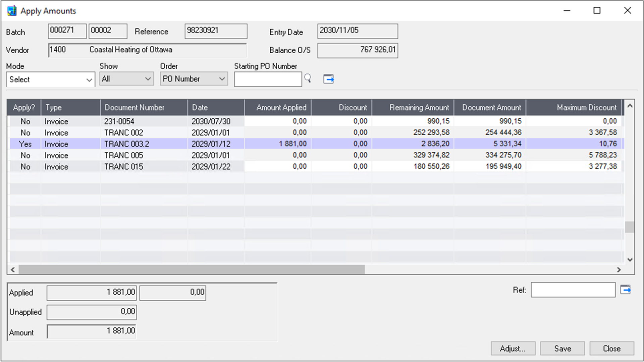
Task: Open the Mode dropdown
Action: (50, 79)
